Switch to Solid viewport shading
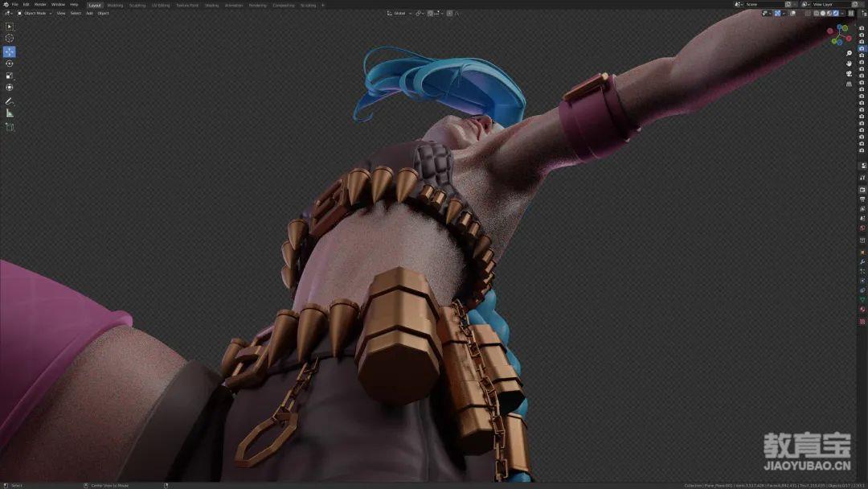Image resolution: width=868 pixels, height=489 pixels. (x=823, y=14)
